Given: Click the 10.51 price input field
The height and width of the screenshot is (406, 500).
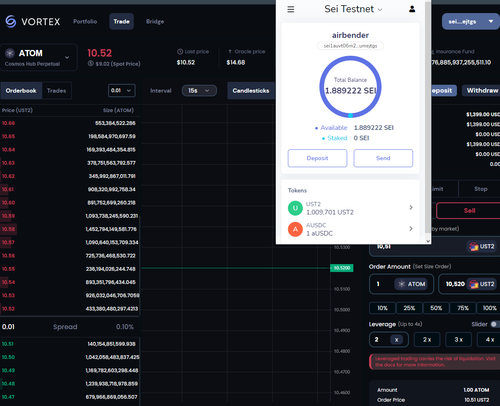Looking at the screenshot, I should click(435, 247).
